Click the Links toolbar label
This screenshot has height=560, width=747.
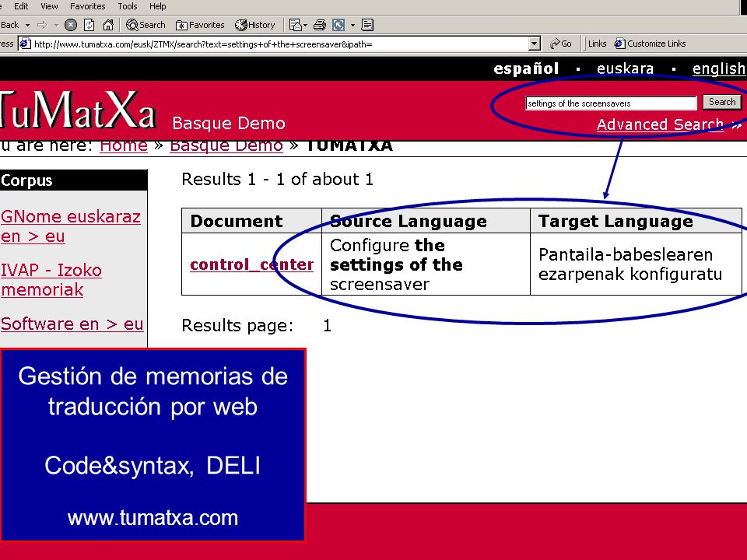coord(597,44)
